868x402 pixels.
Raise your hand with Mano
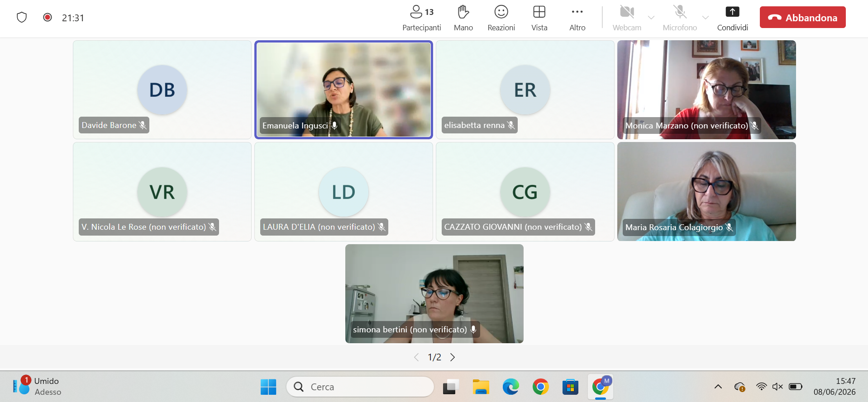click(x=463, y=18)
